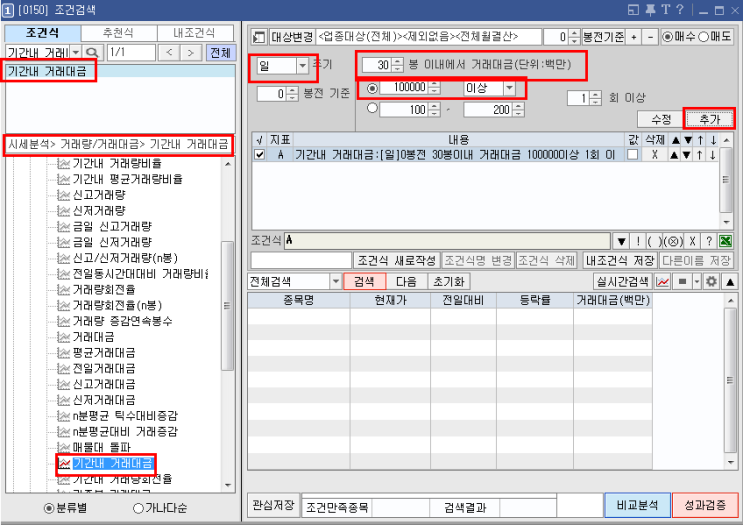
Task: Click the thin up arrow in condition A row
Action: tap(700, 154)
